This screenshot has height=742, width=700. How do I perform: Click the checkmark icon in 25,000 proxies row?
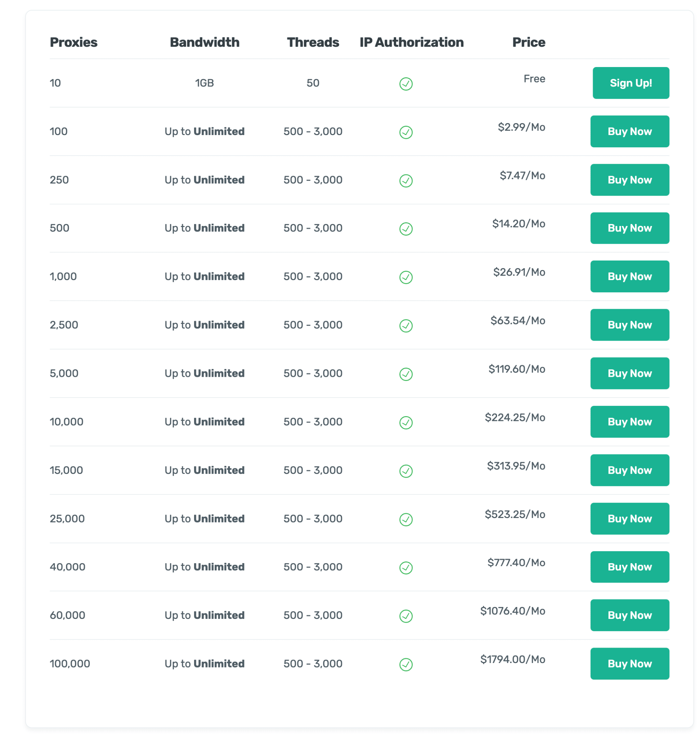[x=406, y=519]
